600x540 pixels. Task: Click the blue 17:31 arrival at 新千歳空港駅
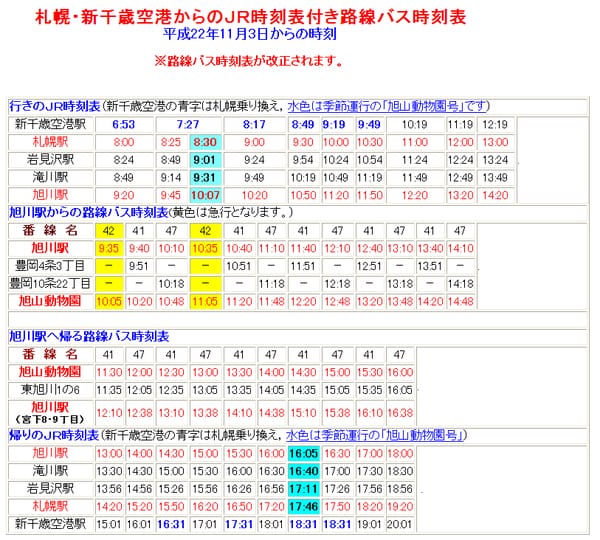[x=239, y=524]
